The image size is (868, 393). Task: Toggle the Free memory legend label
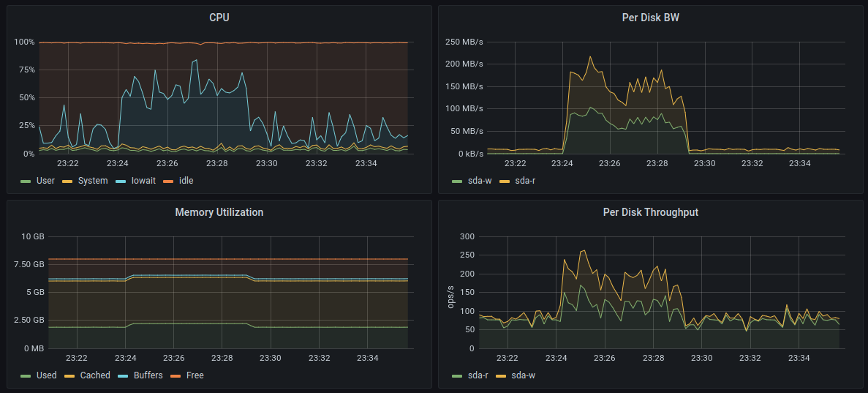tap(195, 375)
